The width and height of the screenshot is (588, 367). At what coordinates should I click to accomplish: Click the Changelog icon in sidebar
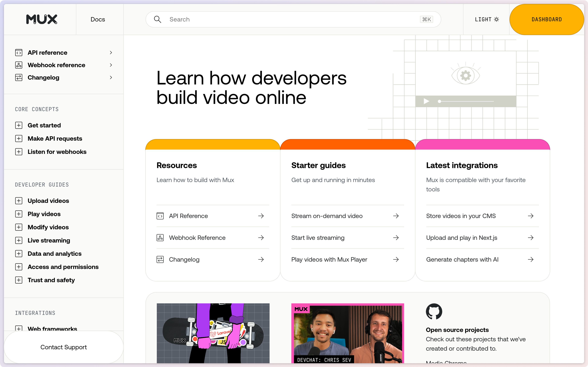click(19, 77)
